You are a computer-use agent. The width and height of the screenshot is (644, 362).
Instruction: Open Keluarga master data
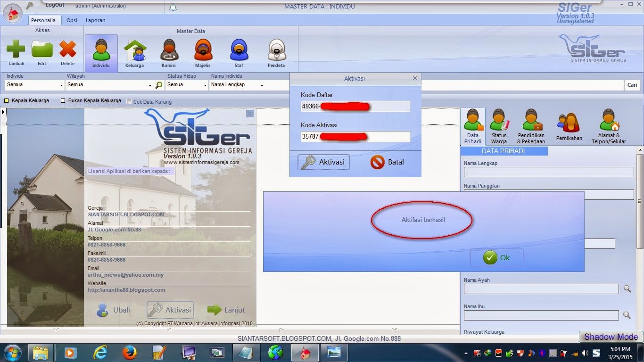[135, 53]
